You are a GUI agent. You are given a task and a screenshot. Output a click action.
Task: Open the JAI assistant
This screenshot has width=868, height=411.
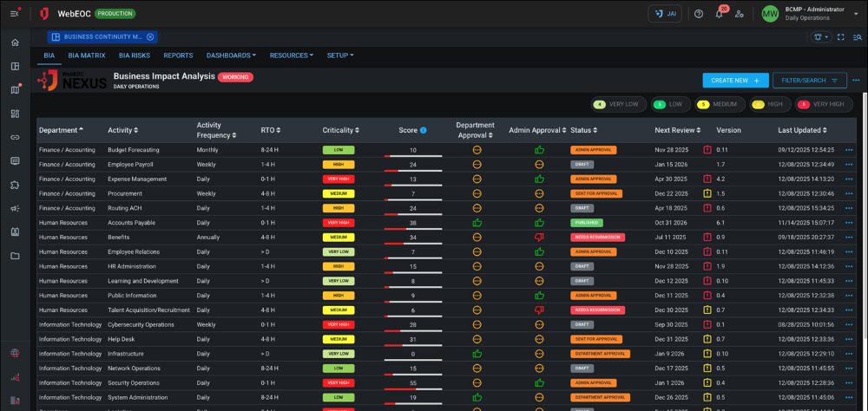665,14
